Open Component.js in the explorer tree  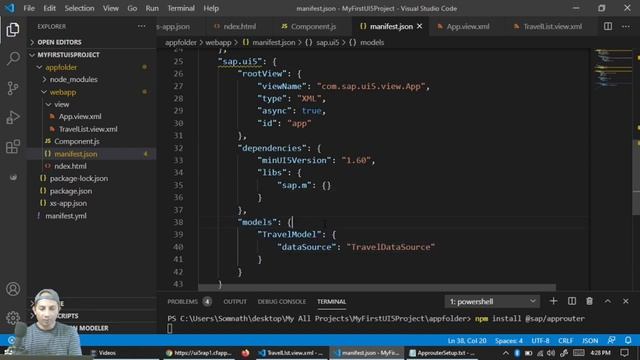pos(92,141)
